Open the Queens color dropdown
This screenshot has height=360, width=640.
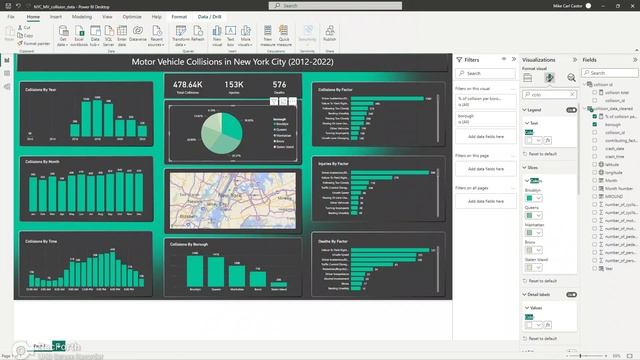point(539,216)
